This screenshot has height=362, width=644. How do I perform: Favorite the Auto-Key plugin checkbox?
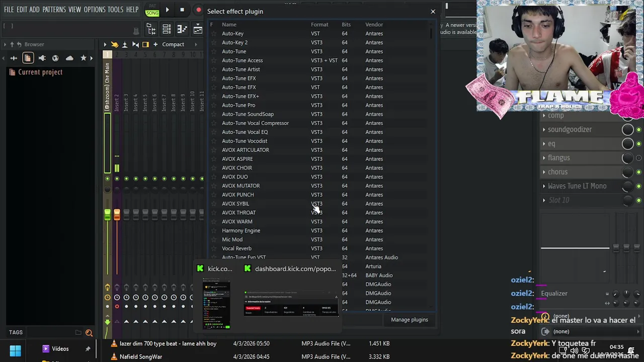tap(213, 34)
